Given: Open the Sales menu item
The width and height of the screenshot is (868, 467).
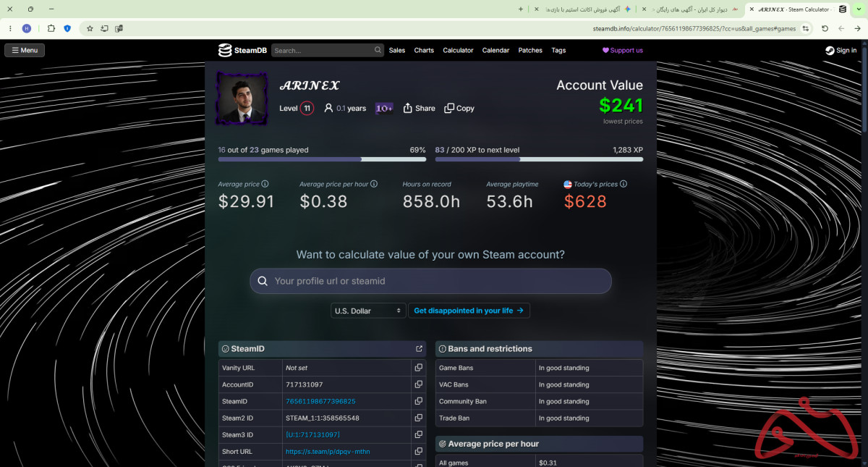Looking at the screenshot, I should coord(396,50).
